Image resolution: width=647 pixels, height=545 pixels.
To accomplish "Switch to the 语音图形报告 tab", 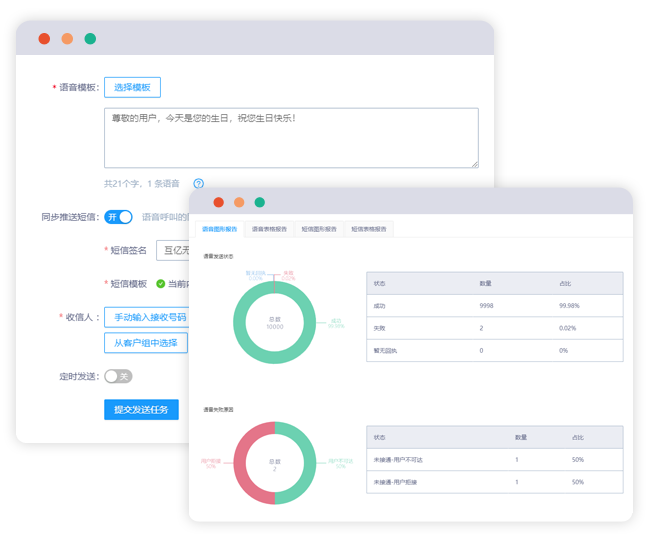I will click(220, 229).
